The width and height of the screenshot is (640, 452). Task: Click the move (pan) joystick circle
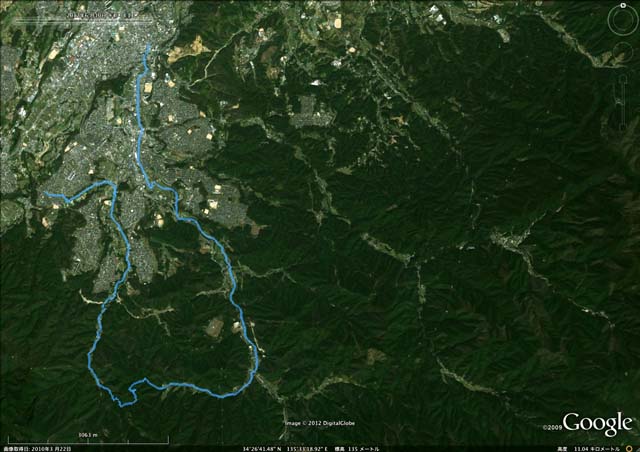622,52
